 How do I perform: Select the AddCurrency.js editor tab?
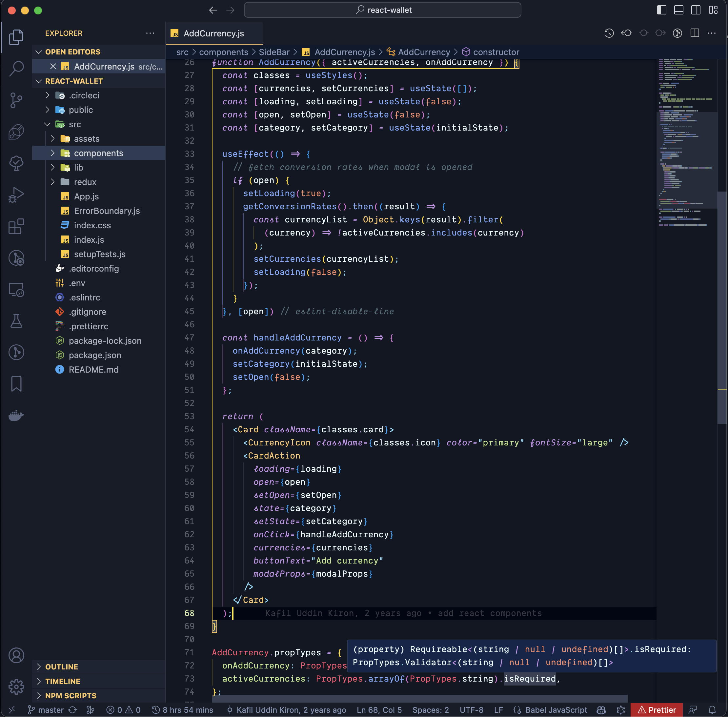tap(213, 33)
